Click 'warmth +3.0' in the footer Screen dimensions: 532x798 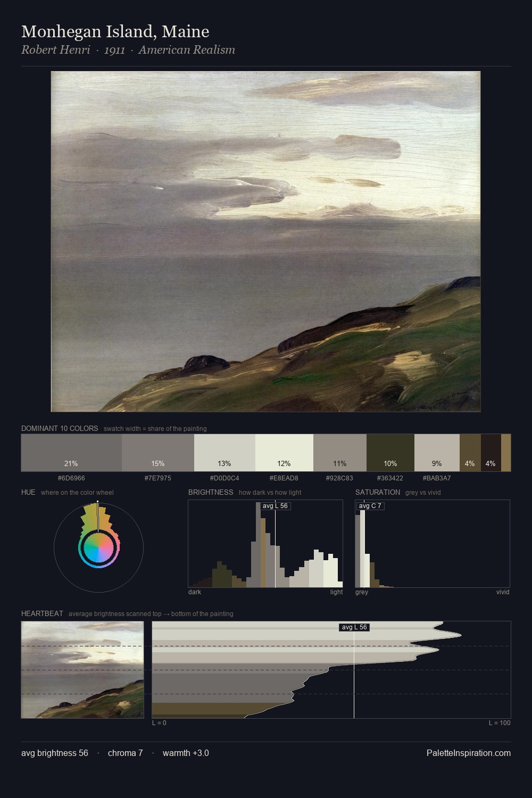click(x=186, y=753)
